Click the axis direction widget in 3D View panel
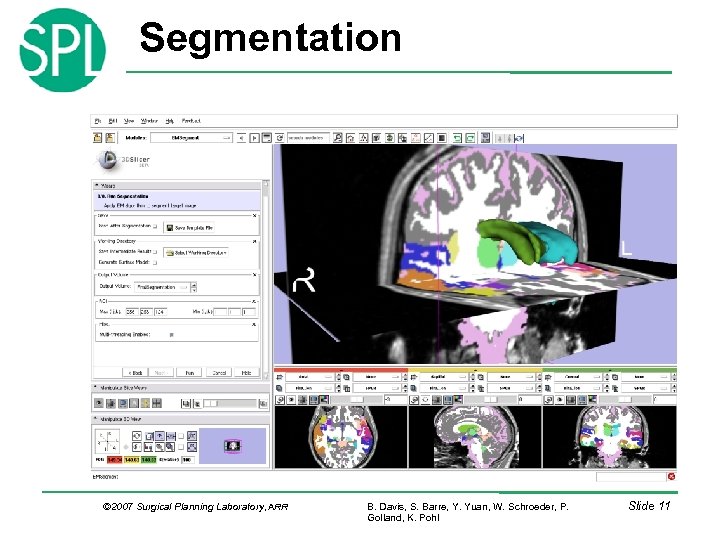Screen dimensions: 720x540 point(107,441)
